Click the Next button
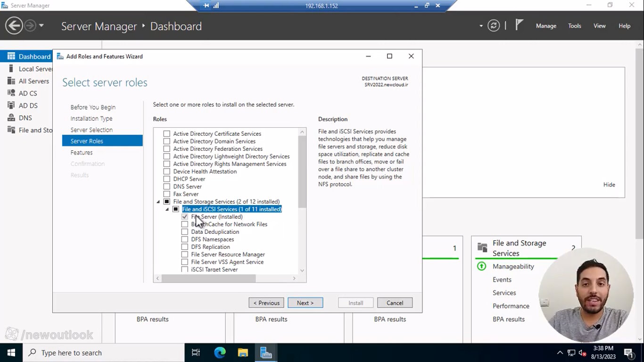 [x=305, y=303]
